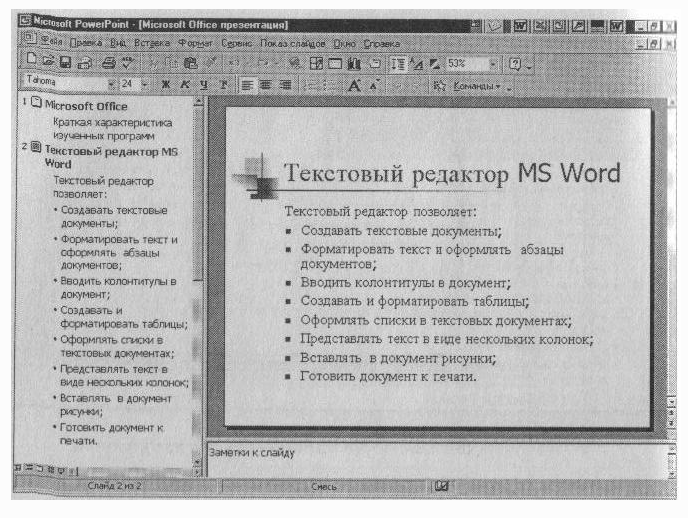
Task: Open the Справка menu
Action: tap(382, 43)
